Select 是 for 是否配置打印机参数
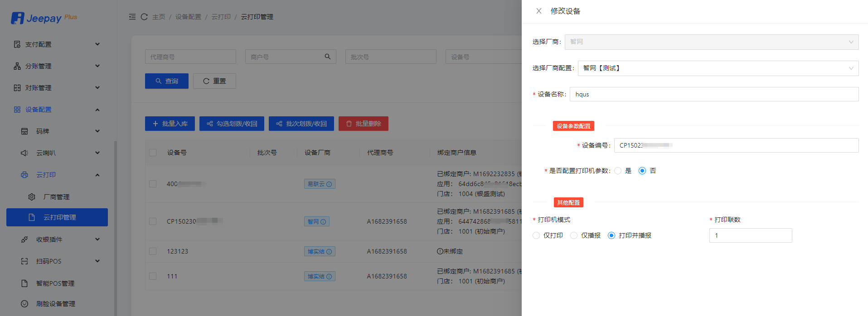The width and height of the screenshot is (868, 316). click(618, 171)
